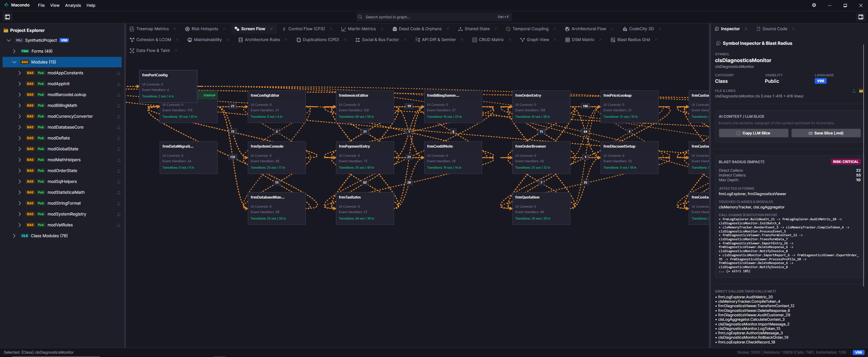Viewport: 868px width, 357px height.
Task: Click the search magnifier icon
Action: [360, 17]
